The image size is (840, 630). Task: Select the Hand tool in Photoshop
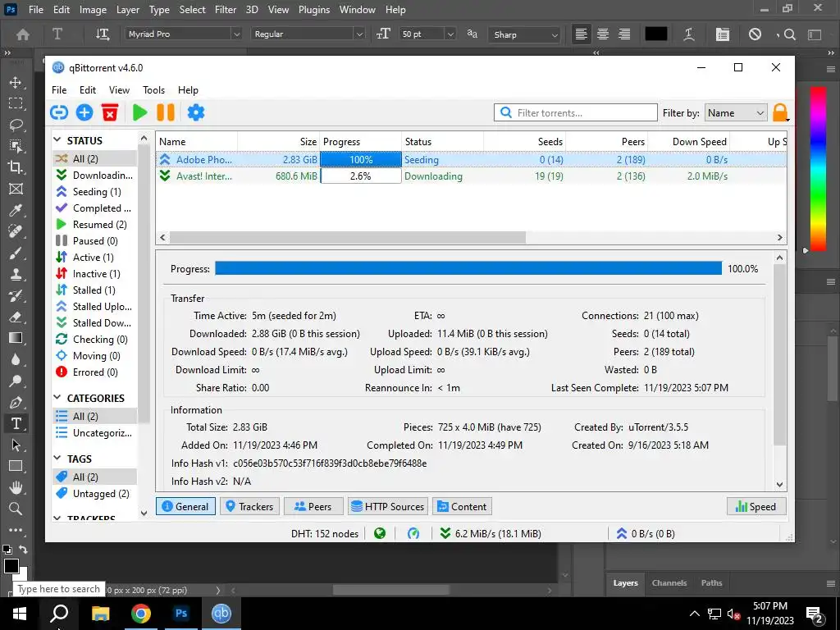point(16,487)
